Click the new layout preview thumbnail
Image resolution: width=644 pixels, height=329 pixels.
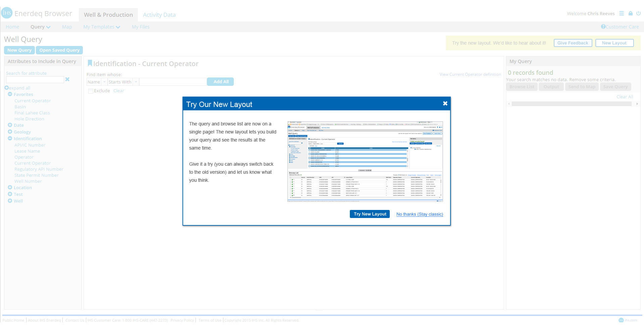(365, 161)
